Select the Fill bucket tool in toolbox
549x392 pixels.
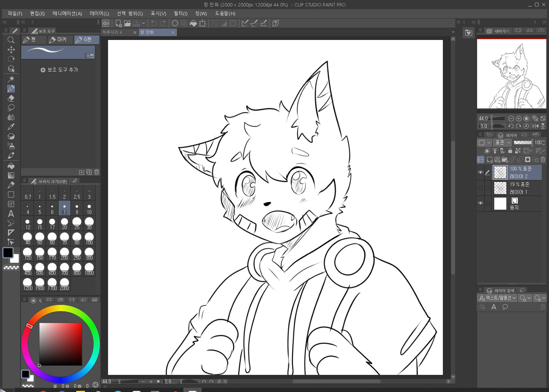point(11,166)
